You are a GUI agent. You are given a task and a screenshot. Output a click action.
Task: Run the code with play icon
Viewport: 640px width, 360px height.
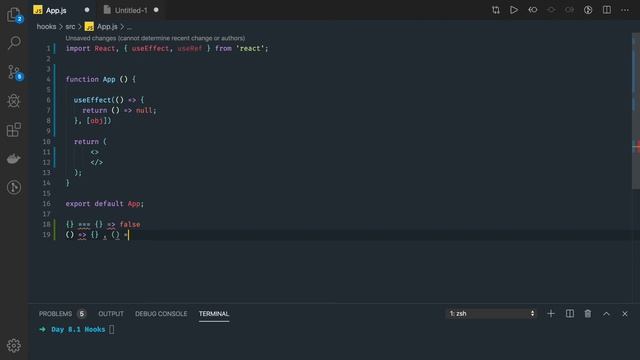(x=514, y=10)
